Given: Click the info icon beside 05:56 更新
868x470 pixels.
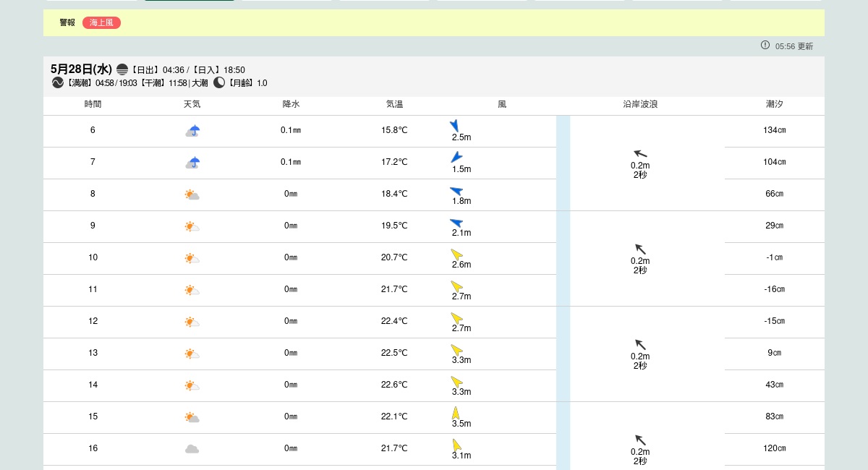Looking at the screenshot, I should click(x=765, y=46).
